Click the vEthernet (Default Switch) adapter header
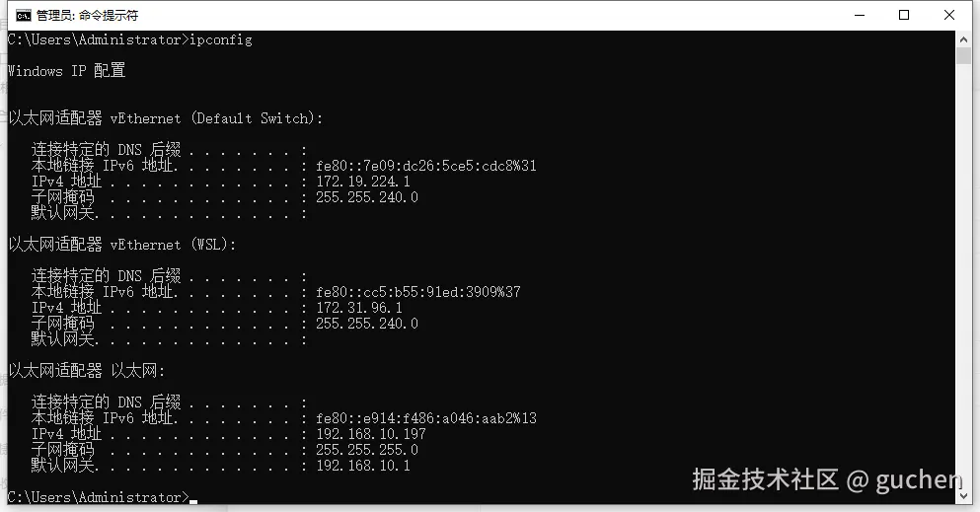Image resolution: width=980 pixels, height=512 pixels. pyautogui.click(x=165, y=118)
